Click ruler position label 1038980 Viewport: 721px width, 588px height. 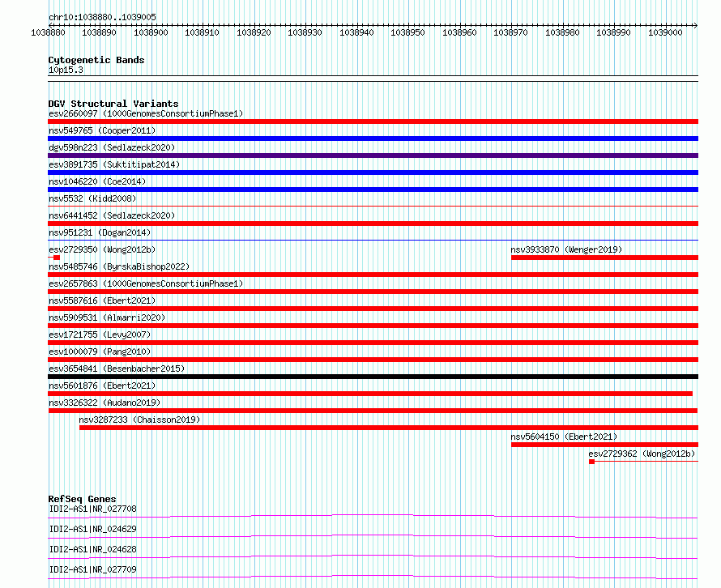point(563,32)
